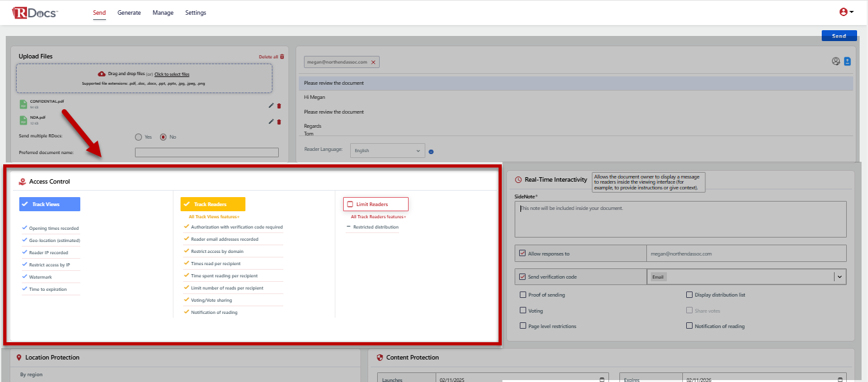The width and height of the screenshot is (868, 382).
Task: Click the blue Send button
Action: click(839, 36)
